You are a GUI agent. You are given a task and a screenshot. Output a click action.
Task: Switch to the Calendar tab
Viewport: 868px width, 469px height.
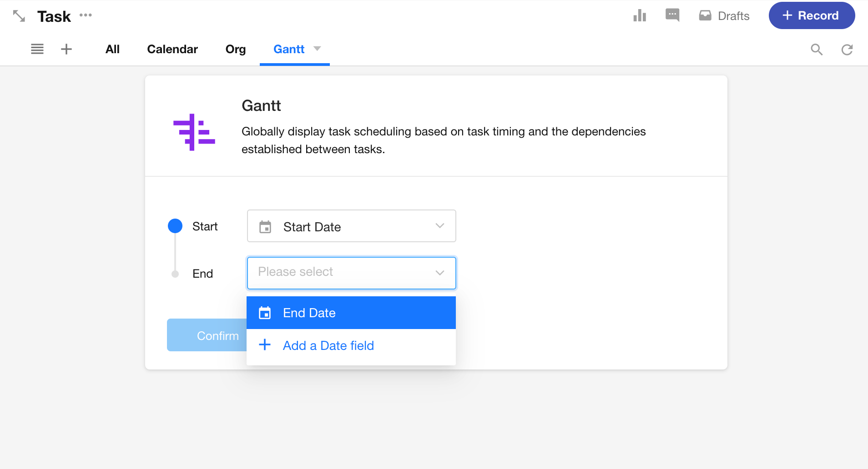point(172,49)
